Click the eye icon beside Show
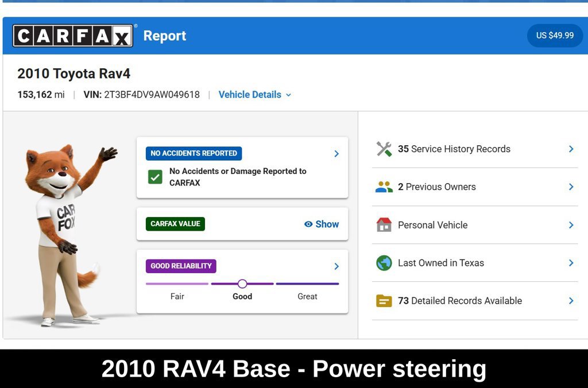 308,224
